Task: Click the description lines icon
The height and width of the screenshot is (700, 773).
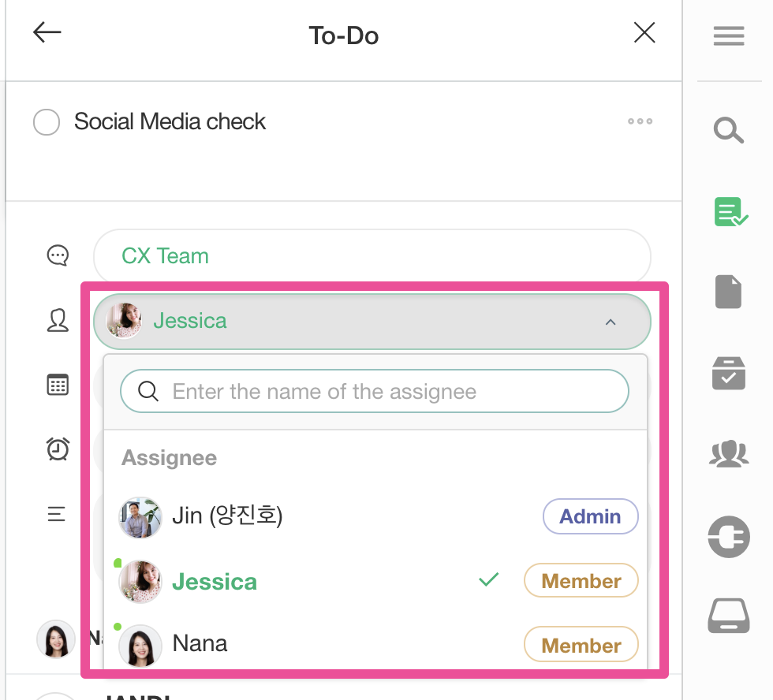Action: 56,514
